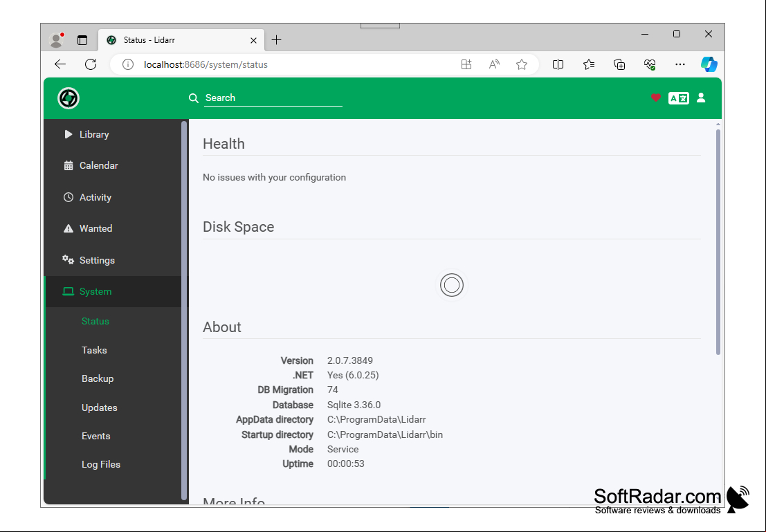
Task: Click the Lidarr logo in the header
Action: click(x=69, y=98)
